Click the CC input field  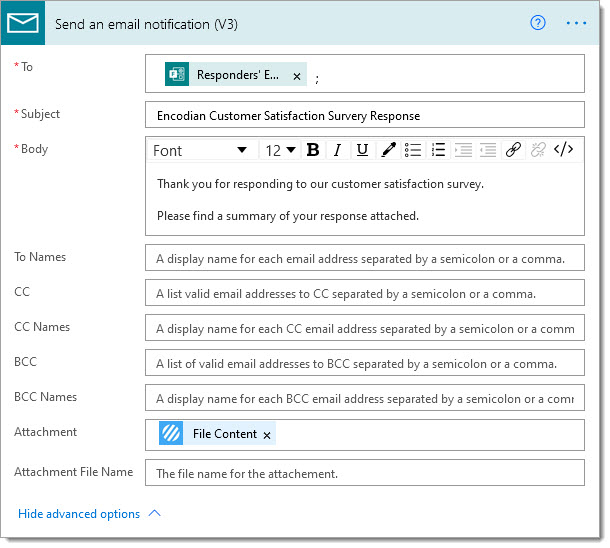[x=365, y=292]
